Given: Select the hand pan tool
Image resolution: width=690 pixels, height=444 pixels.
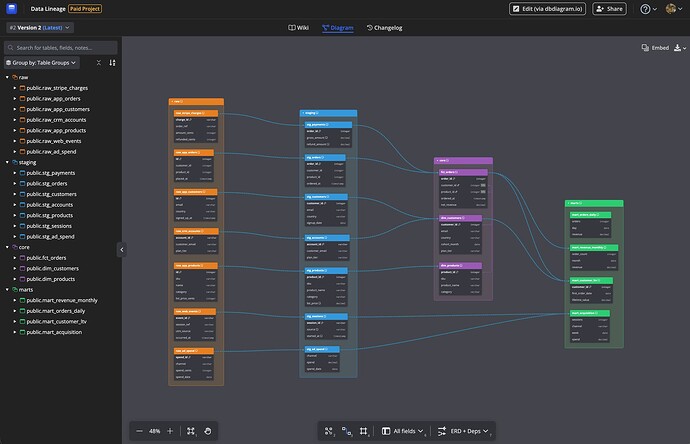Looking at the screenshot, I should pos(208,431).
